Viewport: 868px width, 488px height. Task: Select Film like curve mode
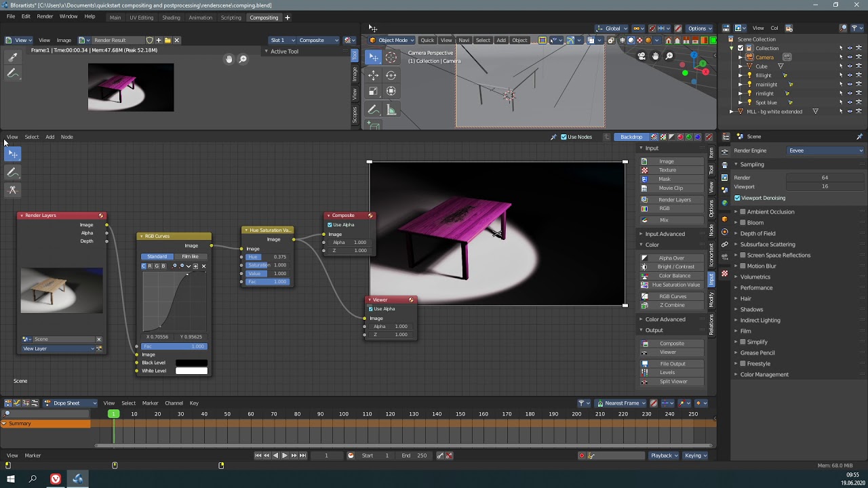tap(191, 257)
